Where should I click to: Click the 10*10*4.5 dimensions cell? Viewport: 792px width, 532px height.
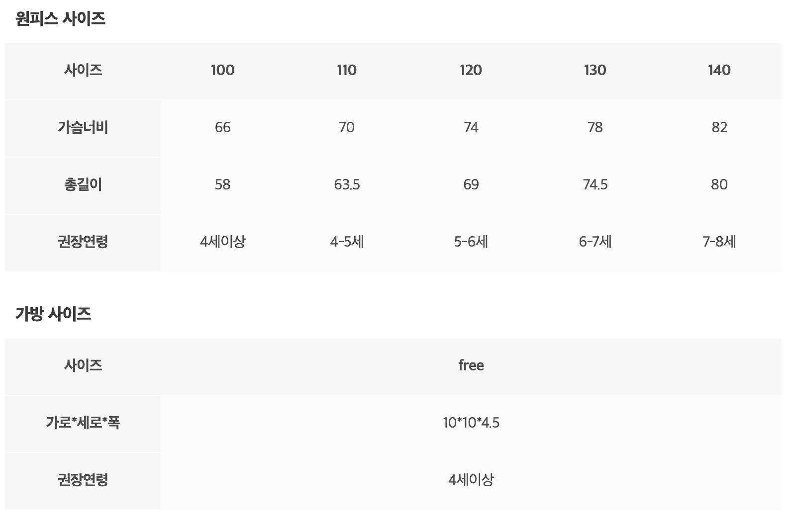[x=471, y=423]
